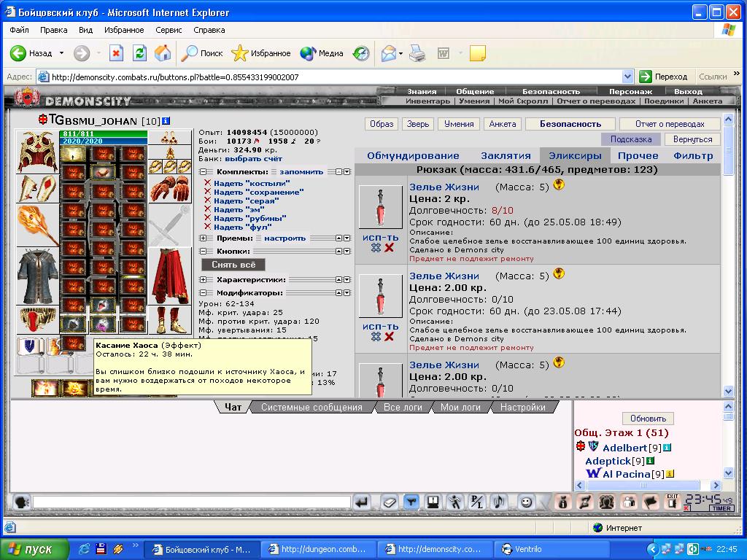This screenshot has width=747, height=560.
Task: Click the gray armor jacket slot
Action: pyautogui.click(x=37, y=276)
